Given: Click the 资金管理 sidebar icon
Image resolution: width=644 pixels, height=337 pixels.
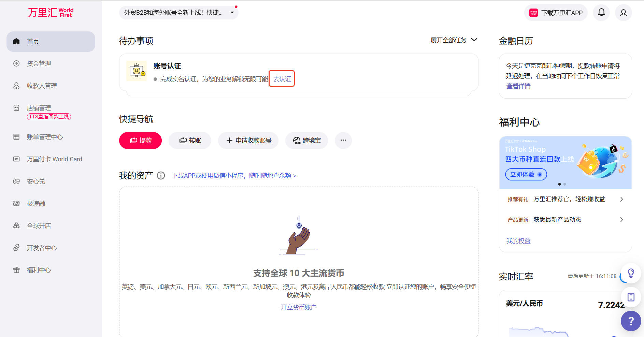Looking at the screenshot, I should pyautogui.click(x=16, y=63).
